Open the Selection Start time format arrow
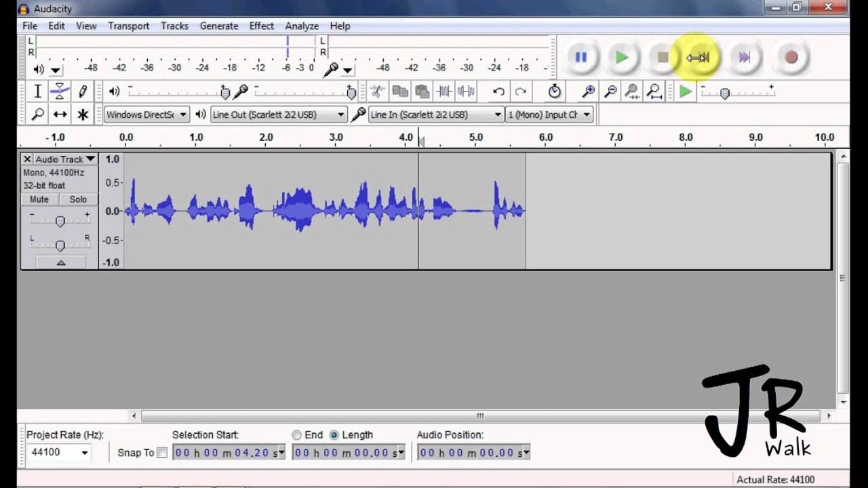Viewport: 868px width, 488px height. [x=283, y=453]
